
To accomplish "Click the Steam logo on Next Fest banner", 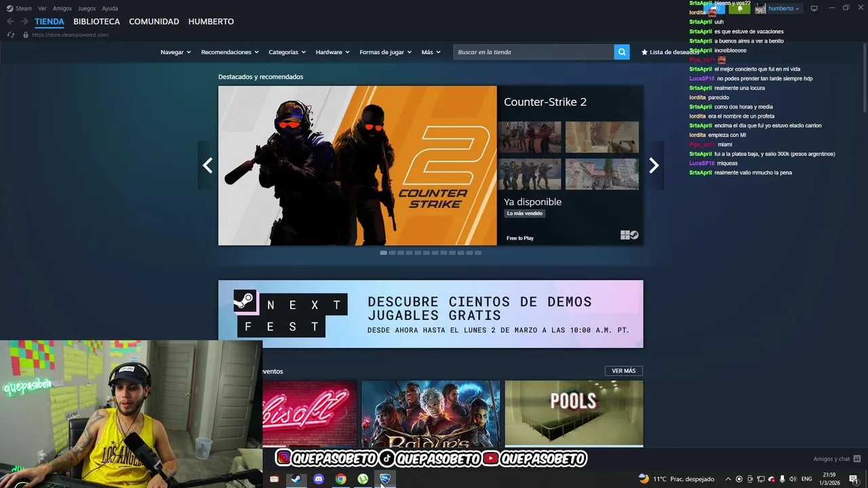I will tap(245, 302).
